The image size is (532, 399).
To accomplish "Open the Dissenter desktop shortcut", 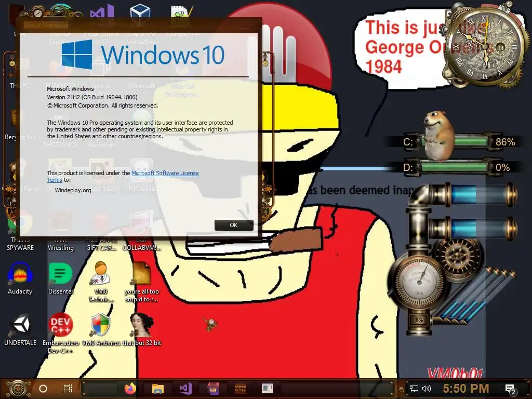I will click(61, 278).
